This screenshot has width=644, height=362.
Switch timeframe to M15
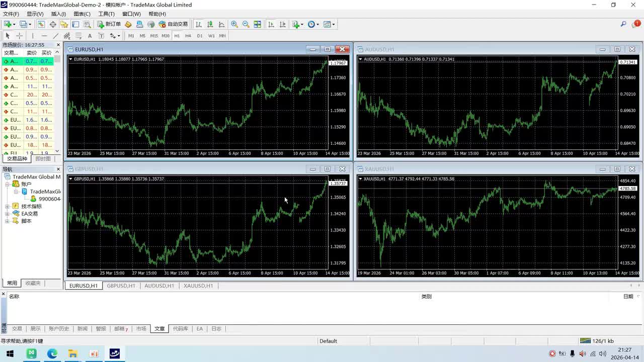pos(154,36)
